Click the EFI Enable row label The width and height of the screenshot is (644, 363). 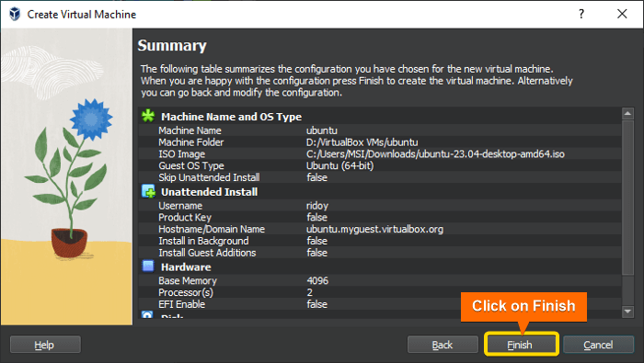click(181, 304)
